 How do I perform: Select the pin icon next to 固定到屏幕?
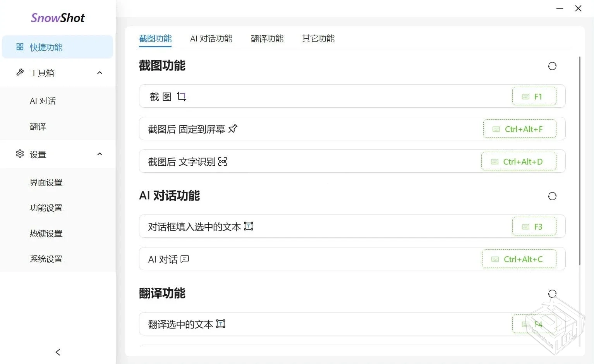click(233, 129)
